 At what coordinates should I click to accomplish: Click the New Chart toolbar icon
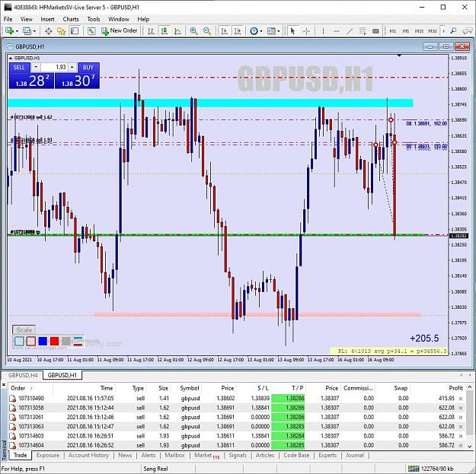9,31
